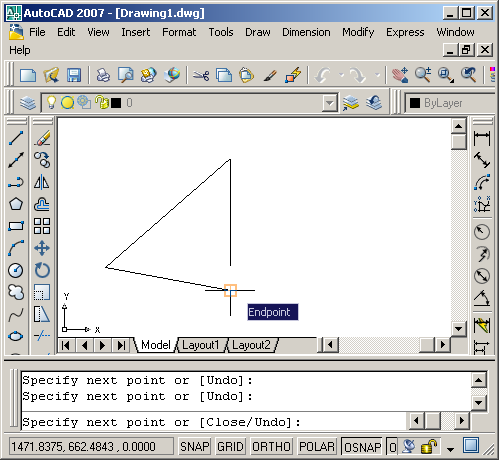Click the Publish toolbar icon
The width and height of the screenshot is (499, 460).
(x=148, y=75)
